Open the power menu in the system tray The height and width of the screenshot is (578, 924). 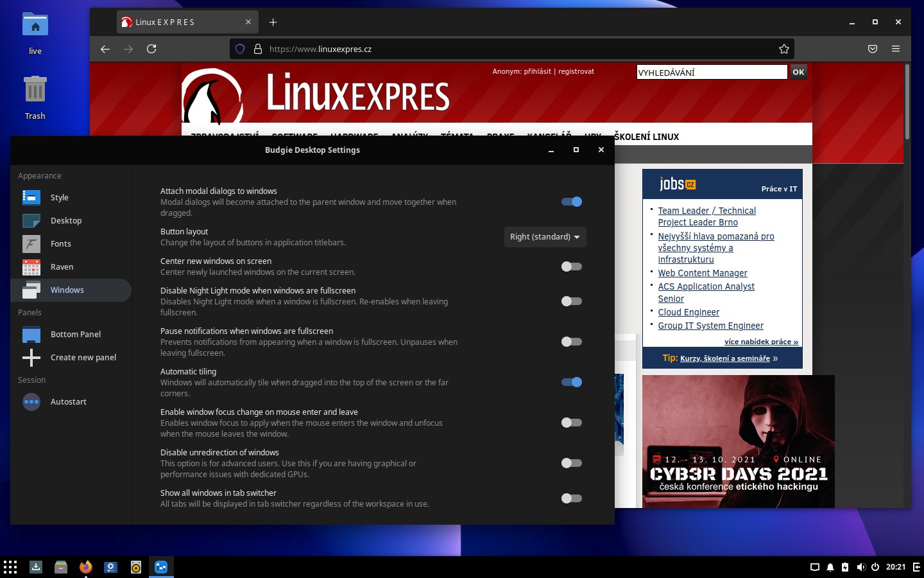point(875,567)
